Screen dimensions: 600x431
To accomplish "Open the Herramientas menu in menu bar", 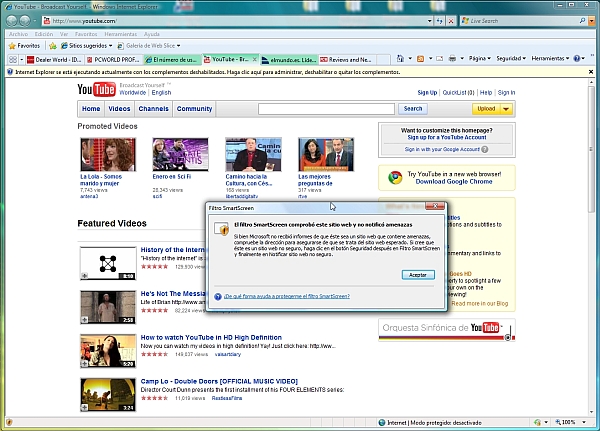I will [x=119, y=33].
